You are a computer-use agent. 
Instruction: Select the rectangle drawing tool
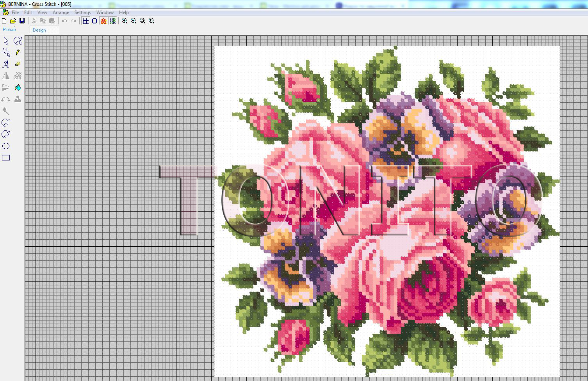point(6,158)
